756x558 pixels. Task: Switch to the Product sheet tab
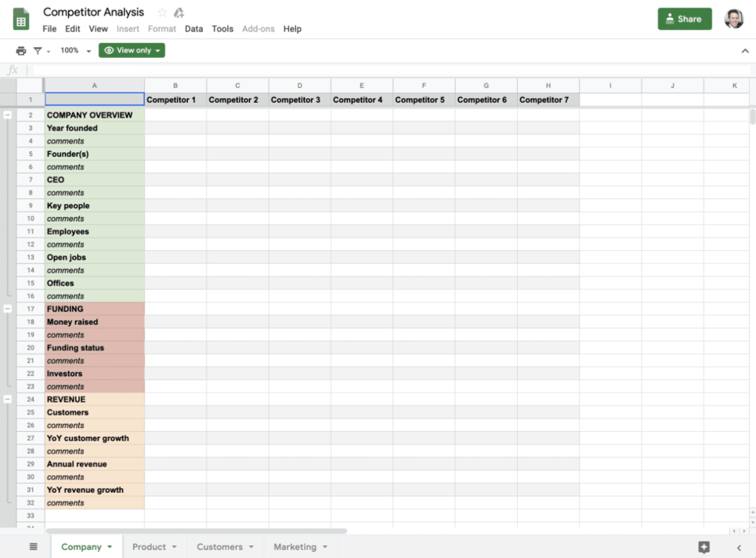point(149,546)
